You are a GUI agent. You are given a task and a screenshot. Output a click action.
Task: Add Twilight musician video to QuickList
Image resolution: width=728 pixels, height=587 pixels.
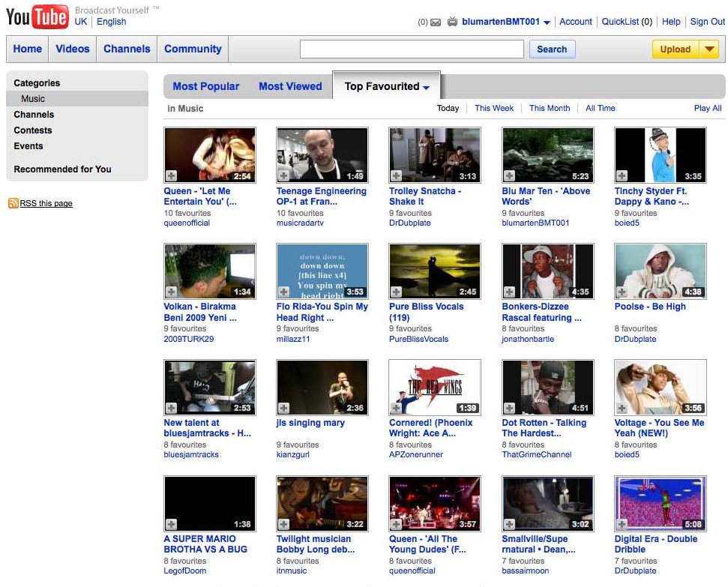(x=283, y=524)
